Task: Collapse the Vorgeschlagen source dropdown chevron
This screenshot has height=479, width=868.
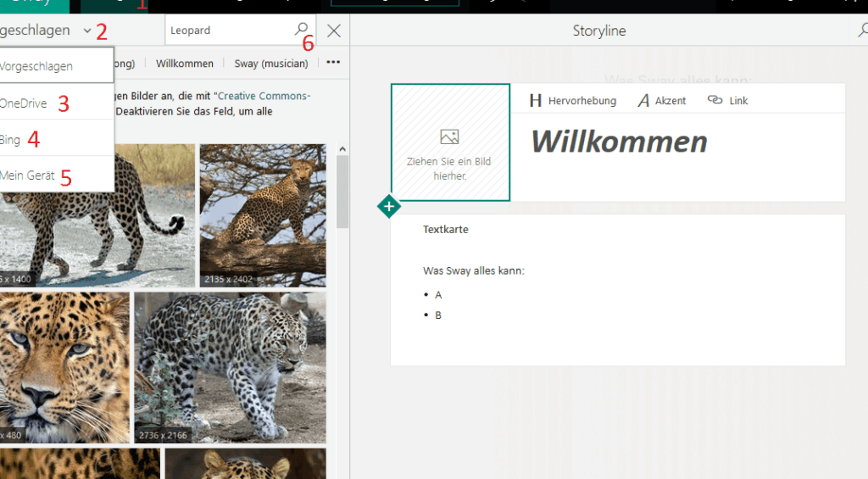Action: click(x=87, y=31)
